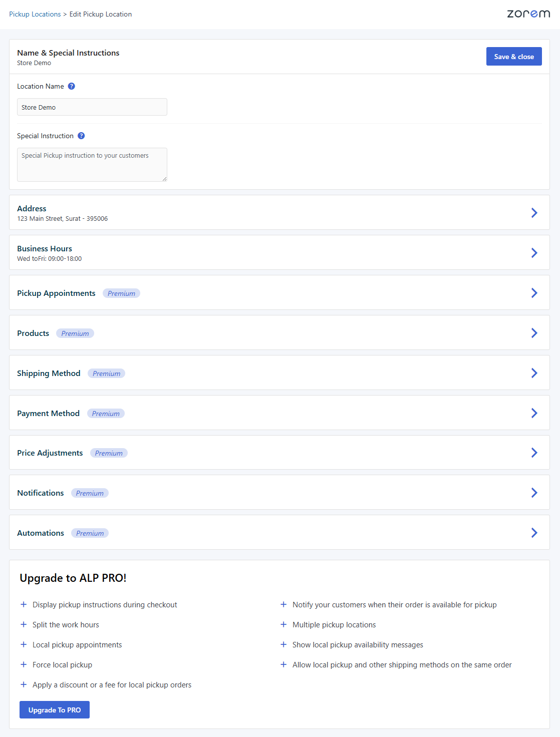
Task: Click '123 Main Street, Surat - 395006' text
Action: pos(63,219)
